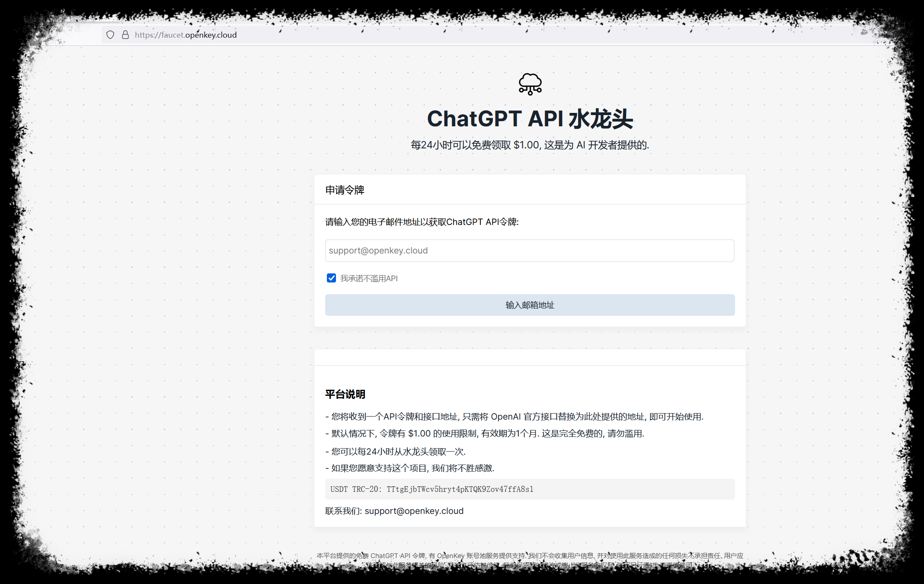Screen dimensions: 924x584
Task: Click the support@openkey.cloud contact link
Action: 414,511
